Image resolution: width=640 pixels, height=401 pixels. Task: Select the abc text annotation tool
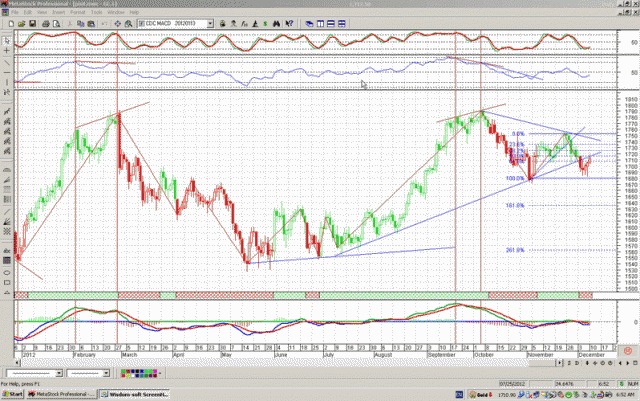(7, 251)
